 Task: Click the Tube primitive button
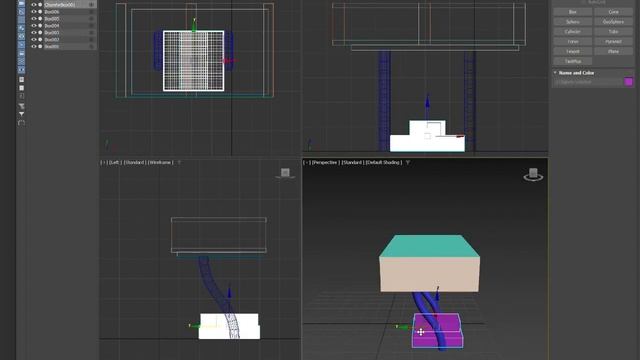(x=613, y=31)
